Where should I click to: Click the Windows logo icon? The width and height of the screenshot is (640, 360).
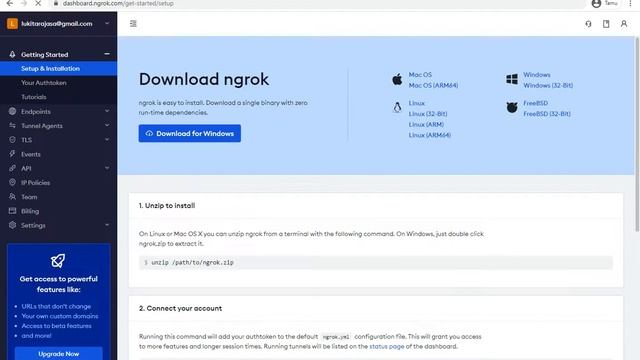(512, 79)
